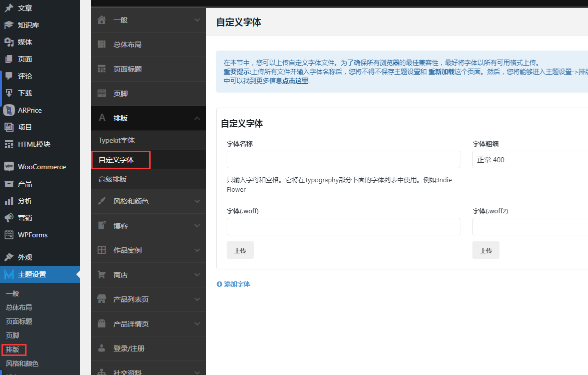Click the WPForms icon in the sidebar
The width and height of the screenshot is (588, 375).
click(x=9, y=235)
